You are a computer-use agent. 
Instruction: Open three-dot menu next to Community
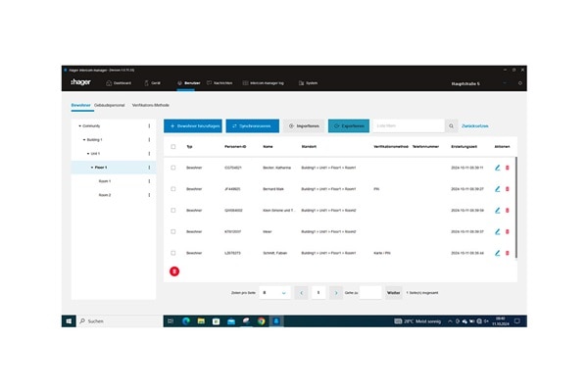(x=149, y=125)
